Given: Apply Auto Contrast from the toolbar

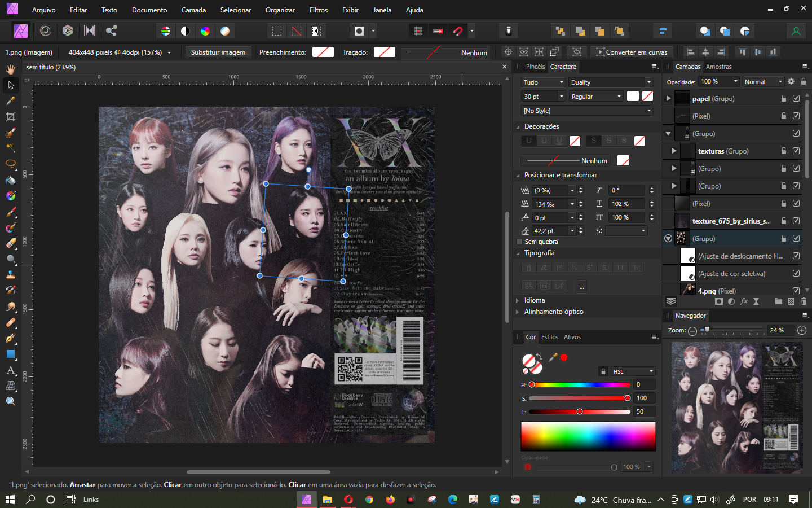Looking at the screenshot, I should click(x=186, y=31).
